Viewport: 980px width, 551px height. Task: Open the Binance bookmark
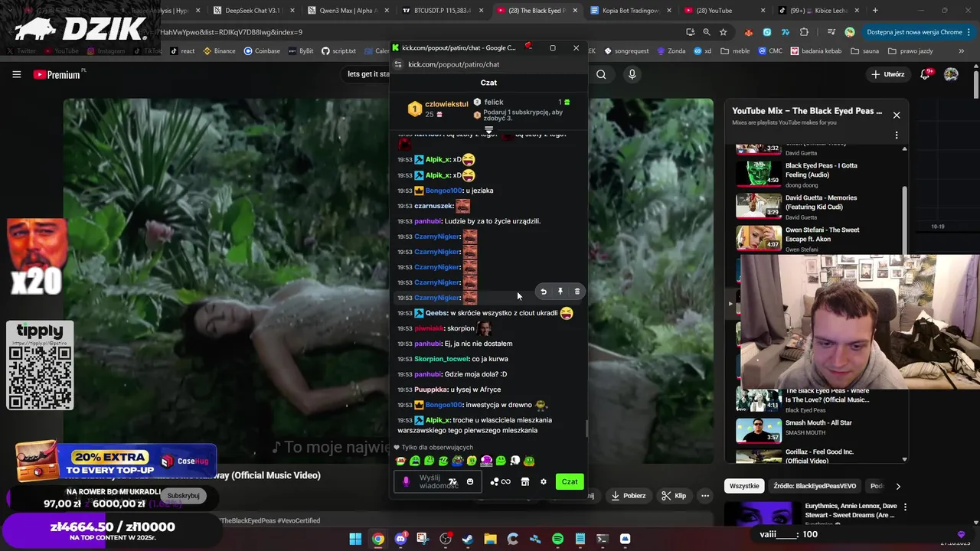point(219,51)
